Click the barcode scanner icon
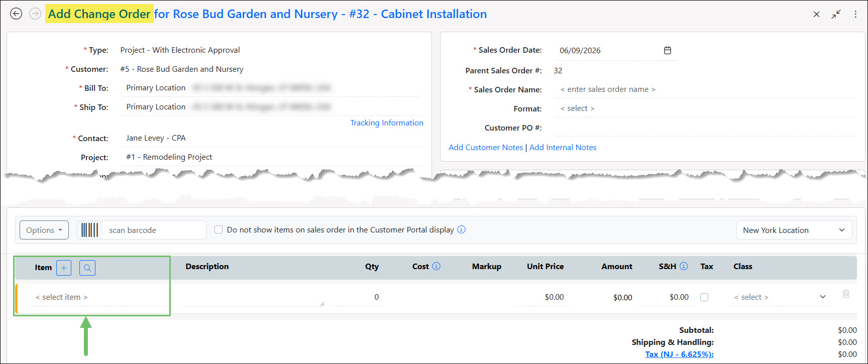Screen dimensions: 868x364 click(90, 230)
